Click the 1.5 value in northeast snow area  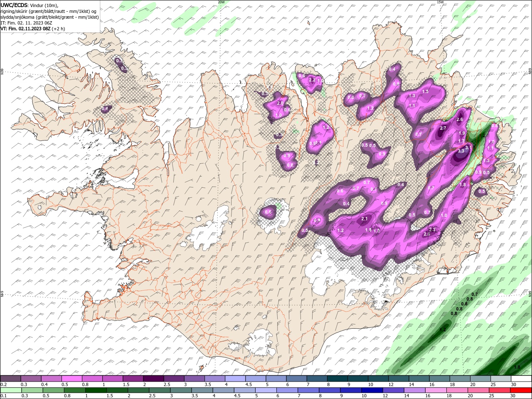pos(425,92)
